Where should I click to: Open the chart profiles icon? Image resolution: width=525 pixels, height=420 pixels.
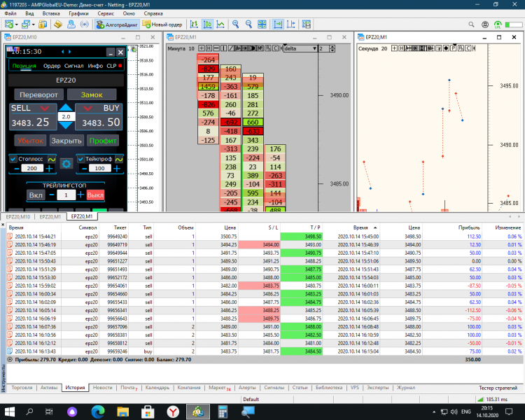click(x=25, y=24)
